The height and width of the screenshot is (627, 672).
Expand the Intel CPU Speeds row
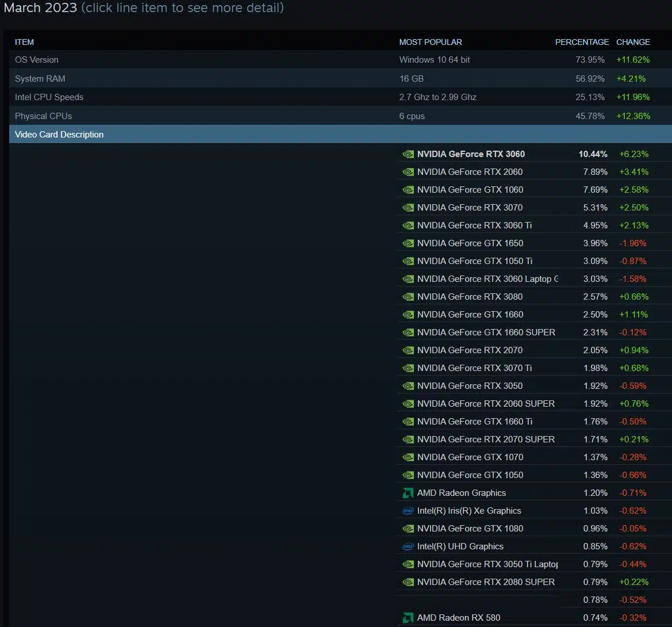click(340, 97)
